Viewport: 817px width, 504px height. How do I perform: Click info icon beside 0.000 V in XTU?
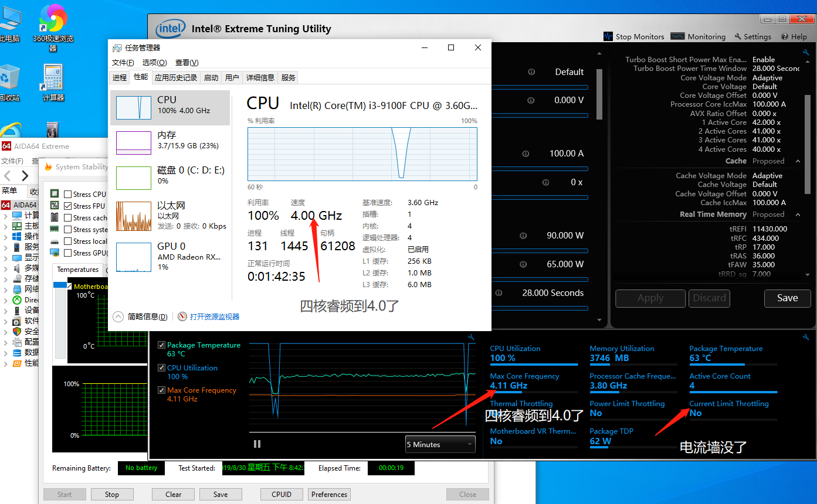[531, 100]
